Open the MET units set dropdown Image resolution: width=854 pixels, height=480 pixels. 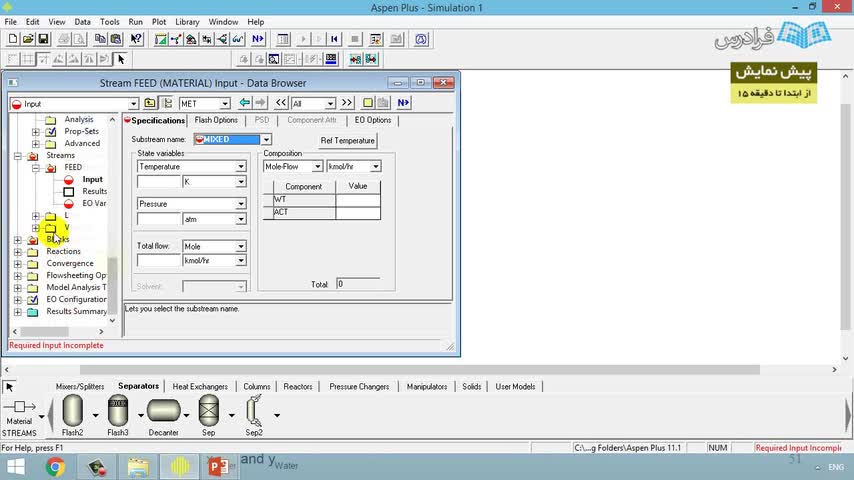click(x=224, y=104)
